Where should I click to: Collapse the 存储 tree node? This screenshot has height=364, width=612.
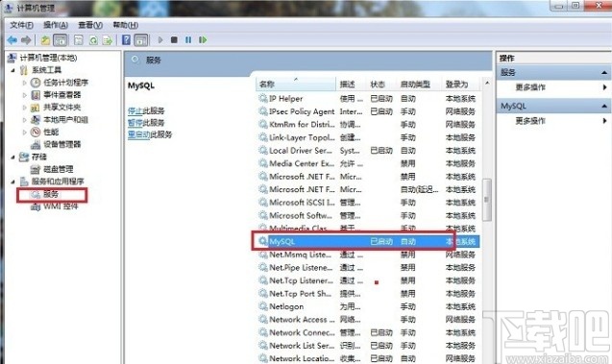[12, 157]
